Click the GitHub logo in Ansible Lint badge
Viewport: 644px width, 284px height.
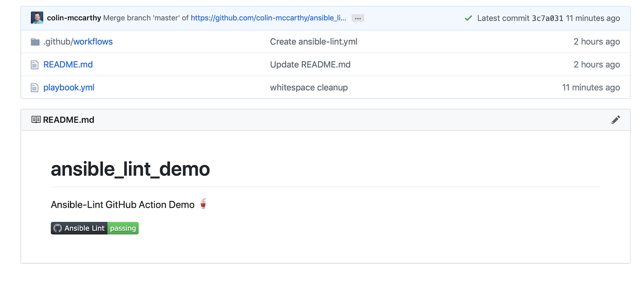click(x=57, y=228)
